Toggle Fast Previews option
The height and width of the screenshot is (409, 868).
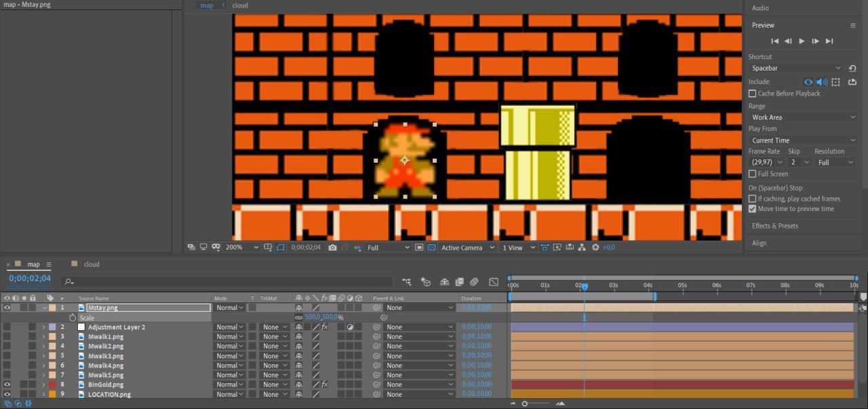pos(557,248)
